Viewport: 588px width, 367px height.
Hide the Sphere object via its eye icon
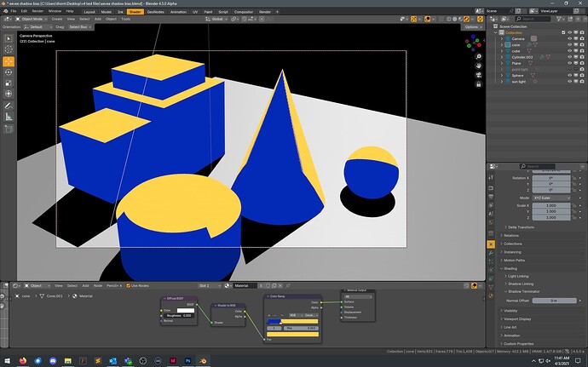coord(569,75)
